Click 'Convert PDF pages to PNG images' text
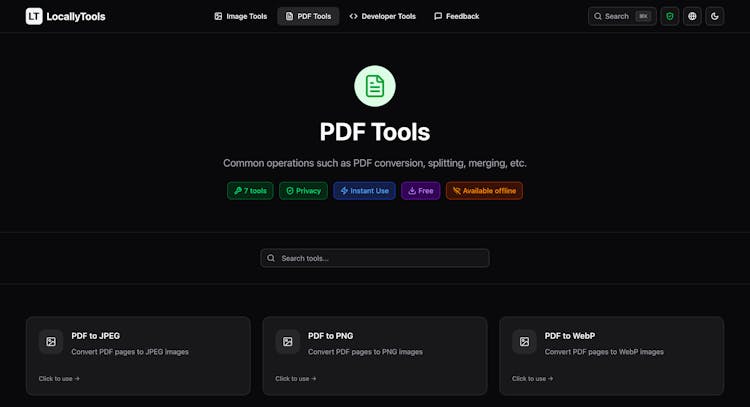Screen dimensions: 750x407 (x=365, y=352)
